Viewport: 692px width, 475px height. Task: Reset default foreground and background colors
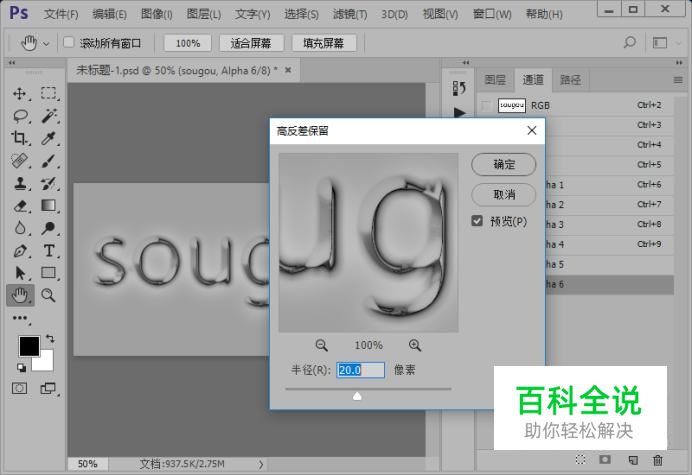pyautogui.click(x=21, y=367)
